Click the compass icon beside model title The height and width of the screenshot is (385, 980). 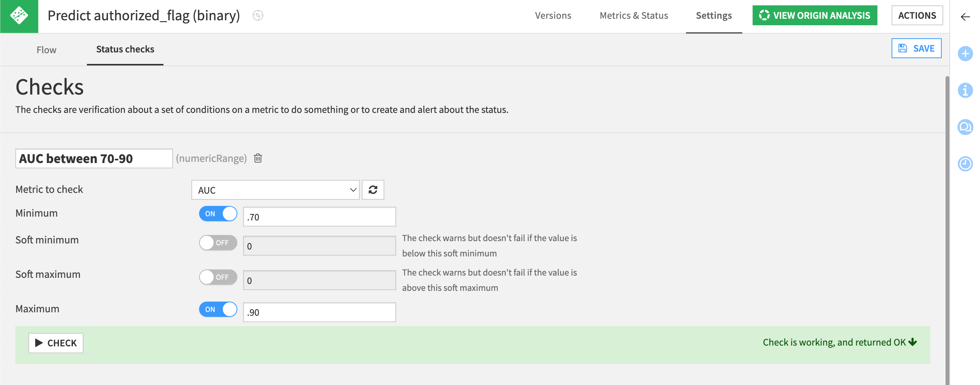tap(258, 16)
